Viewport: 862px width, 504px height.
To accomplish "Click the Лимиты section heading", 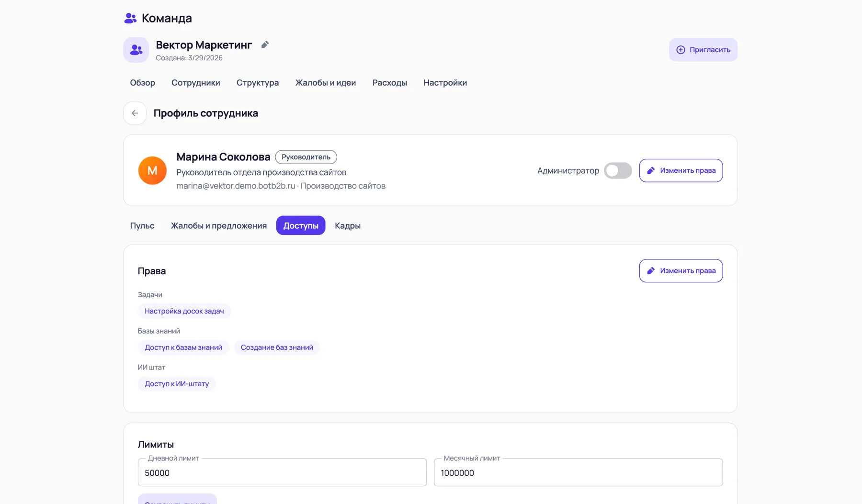I will click(x=156, y=445).
